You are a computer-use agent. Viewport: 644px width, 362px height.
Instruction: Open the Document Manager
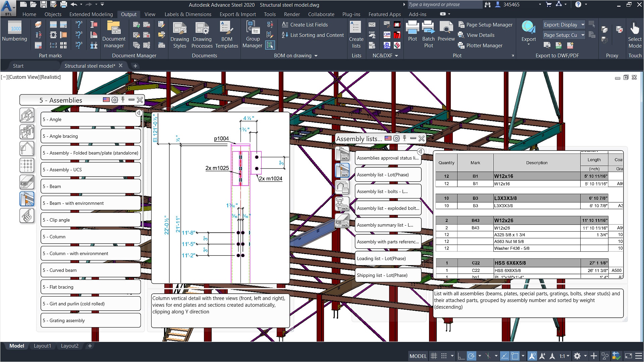[114, 34]
